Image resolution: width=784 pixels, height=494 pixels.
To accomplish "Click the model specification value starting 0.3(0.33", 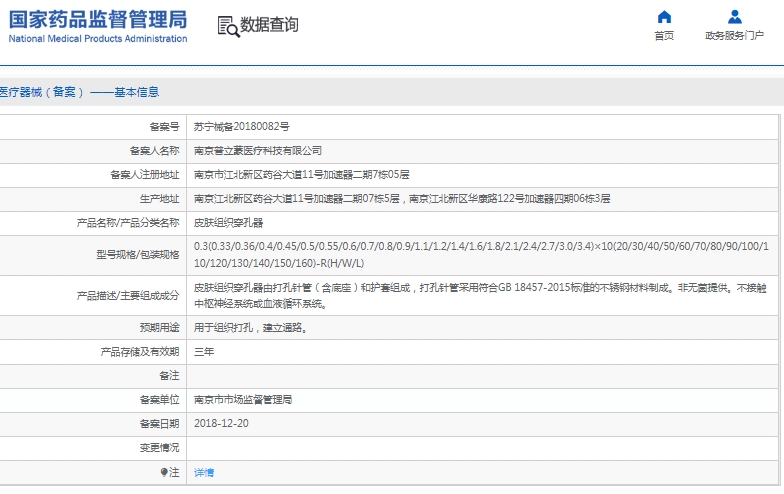I will point(481,254).
